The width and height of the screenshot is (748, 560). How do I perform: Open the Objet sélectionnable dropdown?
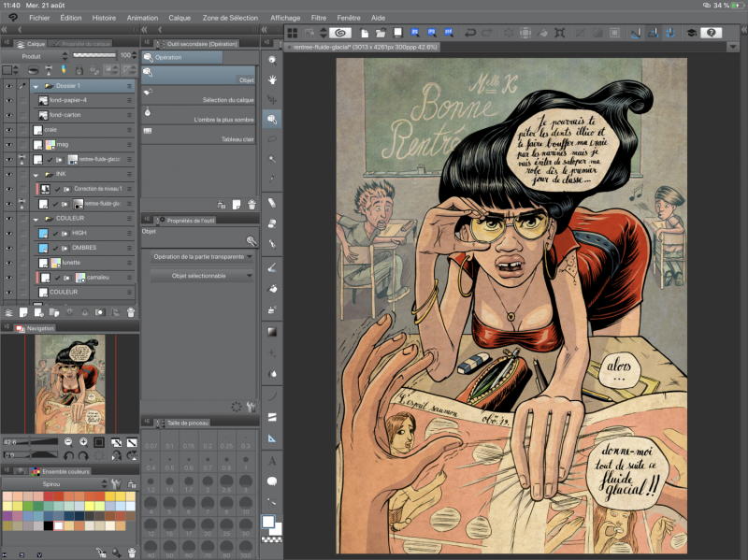(200, 276)
